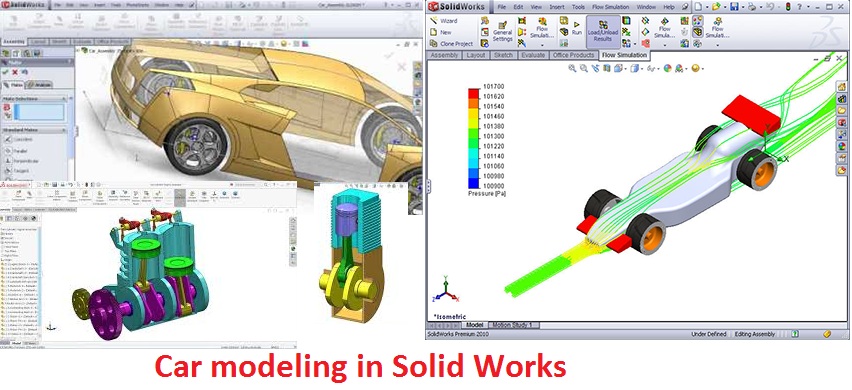The width and height of the screenshot is (852, 390).
Task: Open the File menu in Flow Simulation window
Action: (502, 7)
